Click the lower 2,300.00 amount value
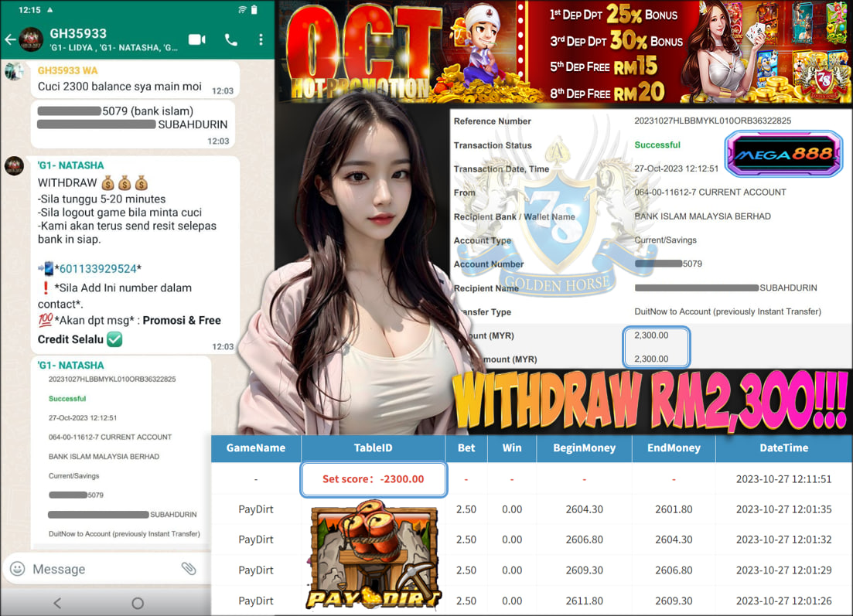Viewport: 853px width, 616px height. pos(651,359)
